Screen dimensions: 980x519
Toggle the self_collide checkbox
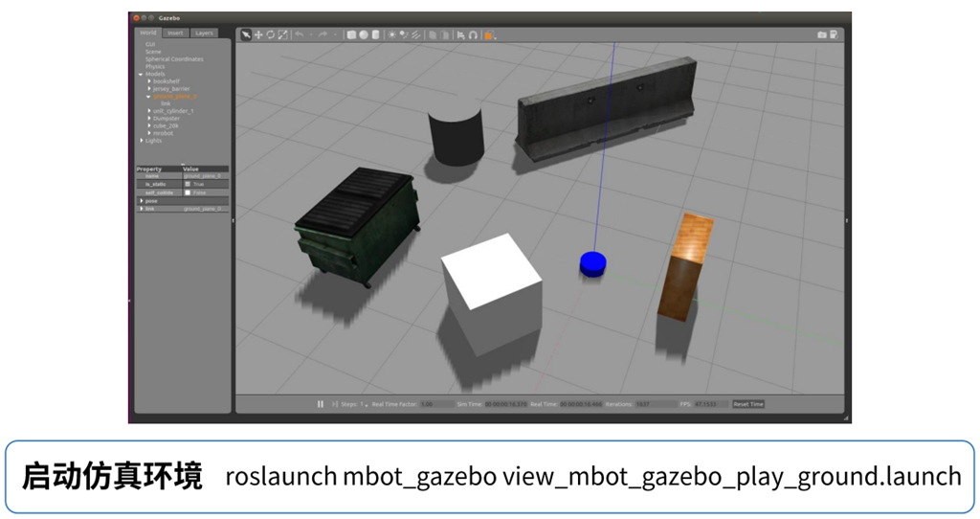coord(188,192)
